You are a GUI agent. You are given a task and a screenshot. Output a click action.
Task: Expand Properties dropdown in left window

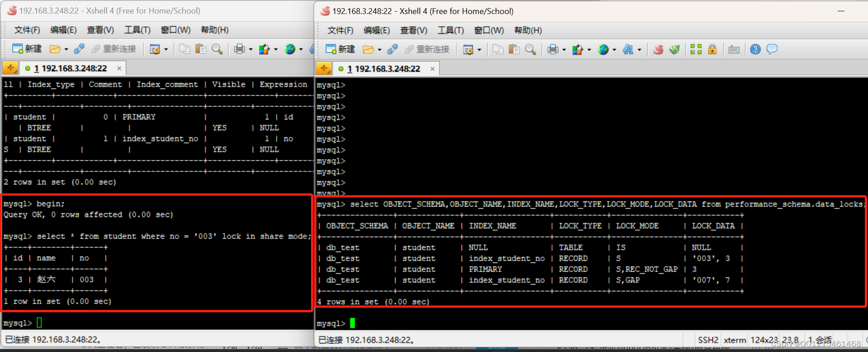coord(166,49)
